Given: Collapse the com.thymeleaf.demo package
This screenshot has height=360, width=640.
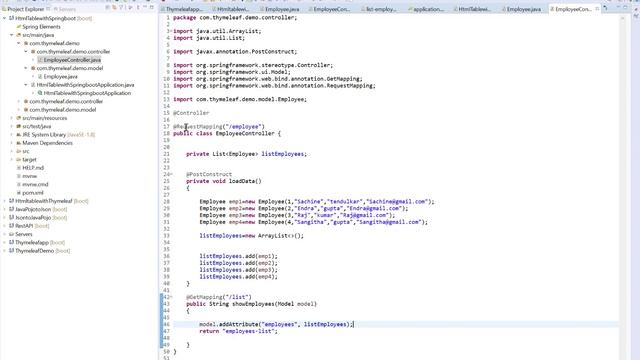Looking at the screenshot, I should tap(19, 43).
